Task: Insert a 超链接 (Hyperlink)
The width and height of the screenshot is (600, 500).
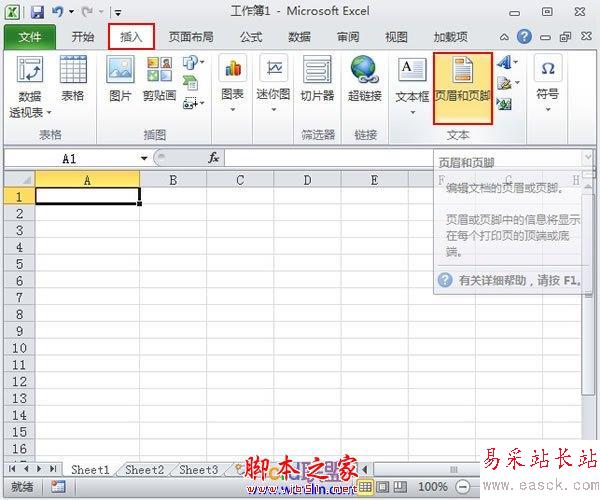Action: 365,78
